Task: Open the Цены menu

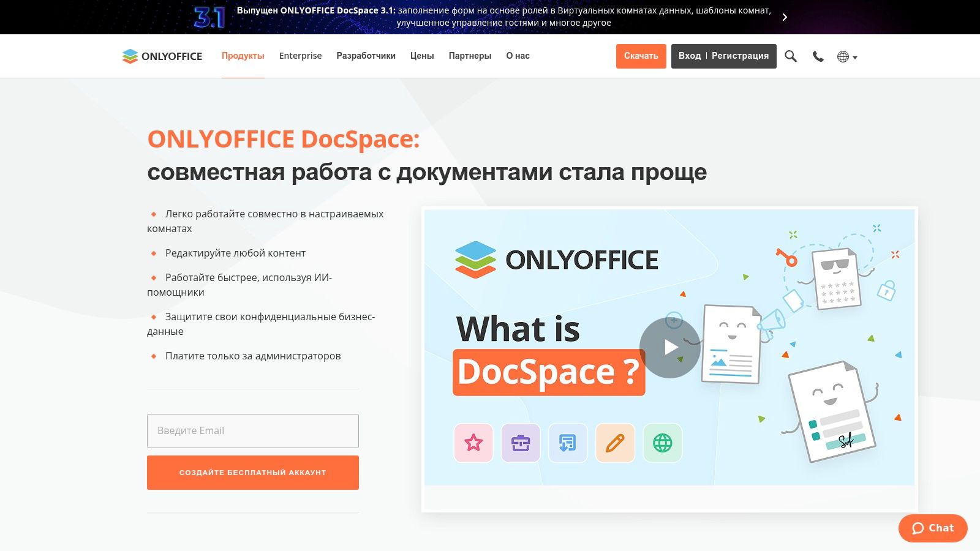Action: tap(422, 56)
